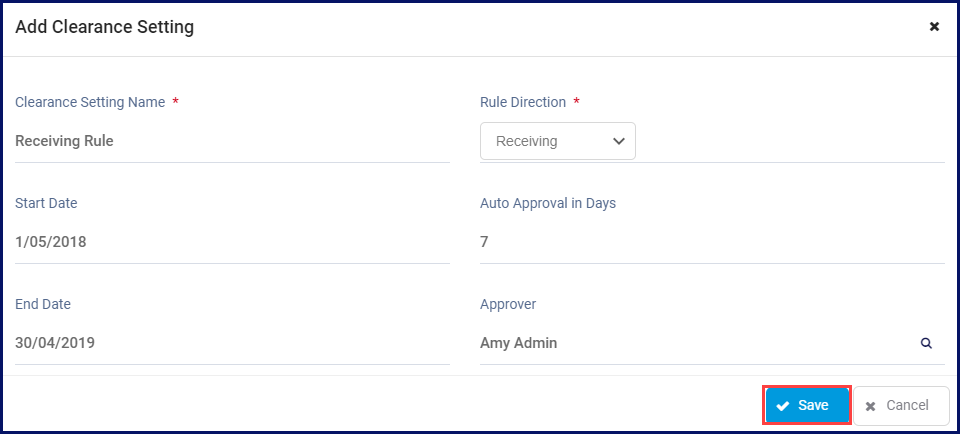The image size is (960, 434).
Task: Open the Rule Direction dropdown
Action: [x=557, y=141]
